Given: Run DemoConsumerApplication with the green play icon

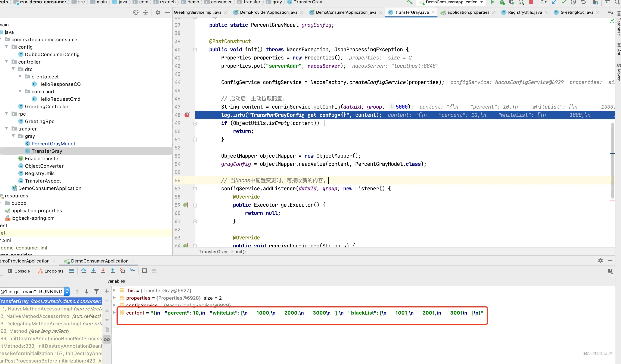Looking at the screenshot, I should tap(492, 2).
